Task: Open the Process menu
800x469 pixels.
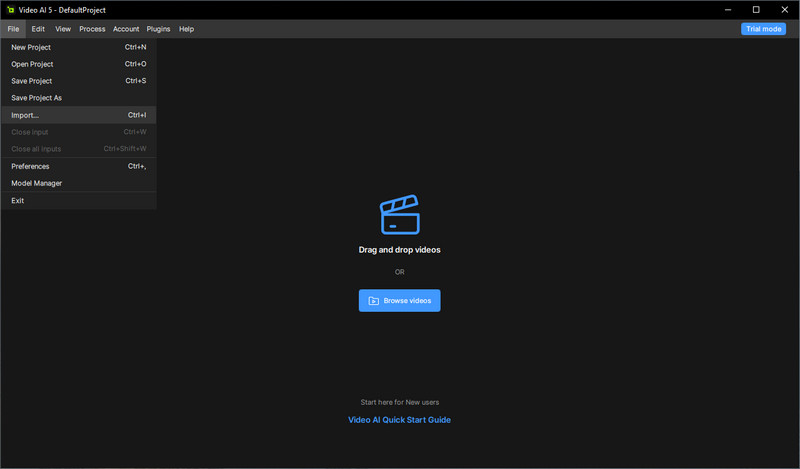Action: [x=92, y=29]
